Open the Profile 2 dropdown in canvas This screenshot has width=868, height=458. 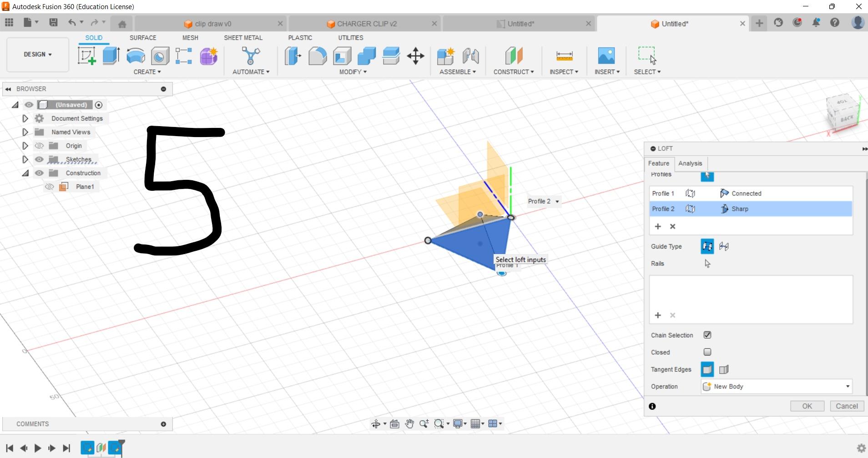(x=557, y=201)
